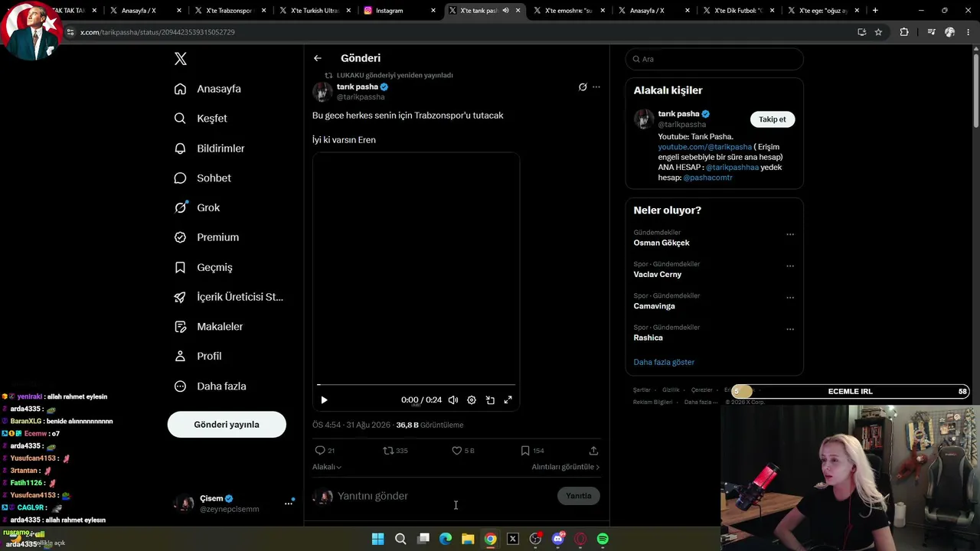Open the Chrome extensions puzzle icon
980x551 pixels.
pos(904,32)
